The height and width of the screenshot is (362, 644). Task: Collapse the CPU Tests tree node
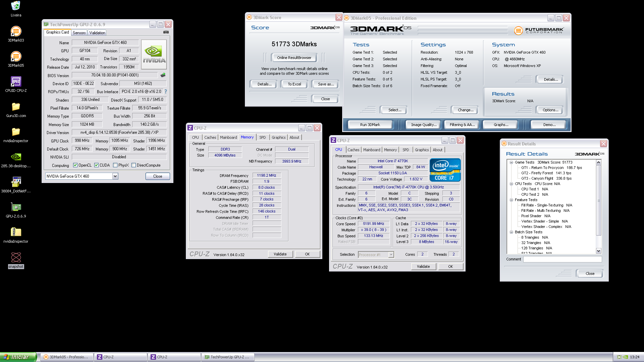tap(511, 184)
